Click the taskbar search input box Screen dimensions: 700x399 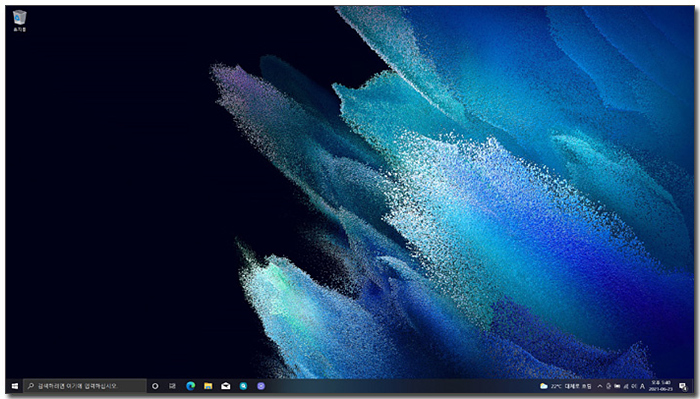click(85, 386)
